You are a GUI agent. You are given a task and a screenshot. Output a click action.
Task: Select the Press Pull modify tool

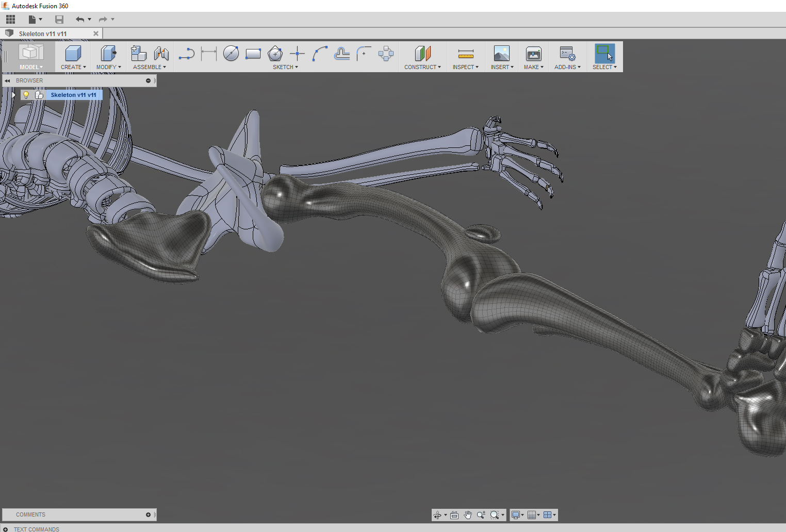pos(108,53)
